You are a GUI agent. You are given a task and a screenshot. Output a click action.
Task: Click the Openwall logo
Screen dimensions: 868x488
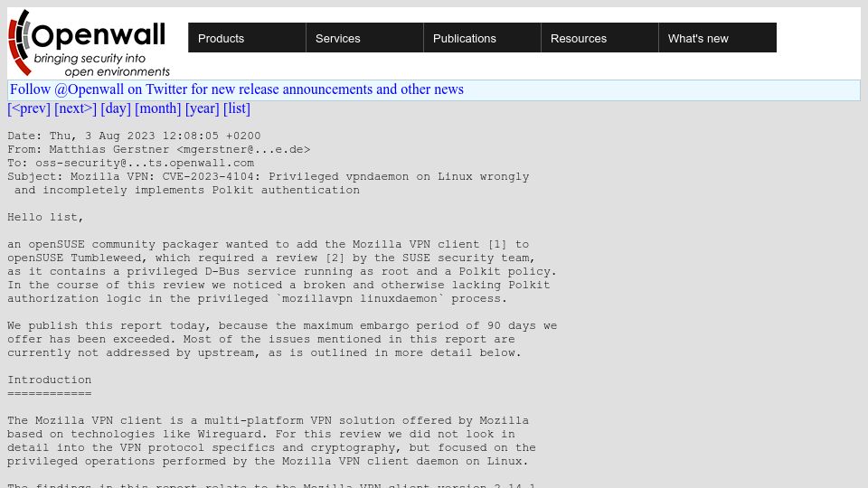pyautogui.click(x=89, y=42)
